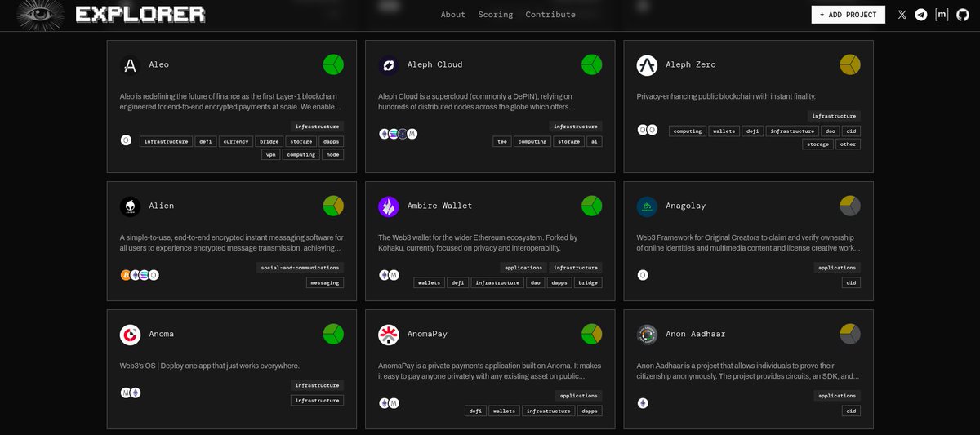Image resolution: width=980 pixels, height=435 pixels.
Task: Open the Aleo project name
Action: point(159,64)
